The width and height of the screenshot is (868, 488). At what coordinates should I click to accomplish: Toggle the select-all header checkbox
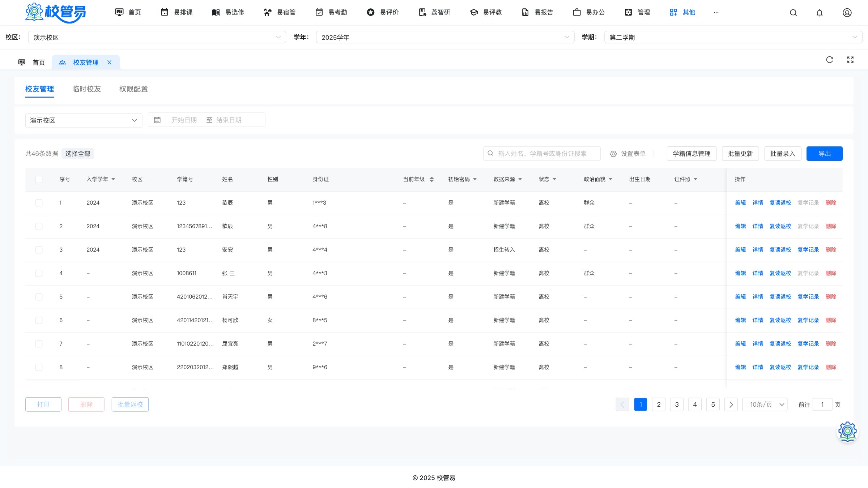(39, 179)
